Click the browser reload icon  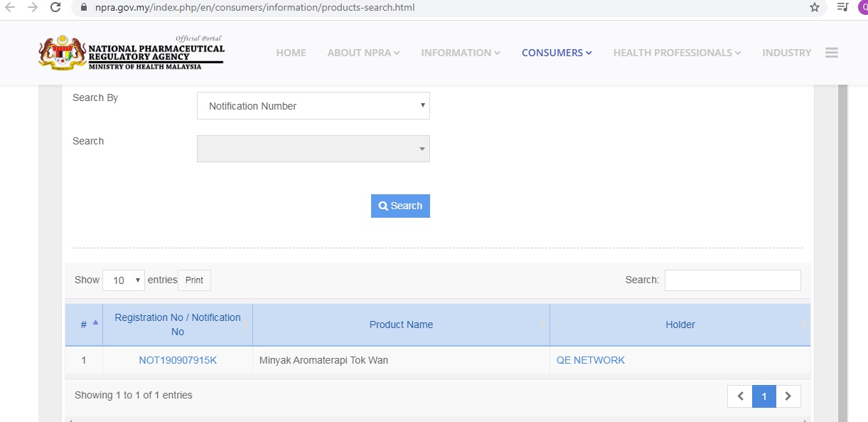click(x=55, y=8)
